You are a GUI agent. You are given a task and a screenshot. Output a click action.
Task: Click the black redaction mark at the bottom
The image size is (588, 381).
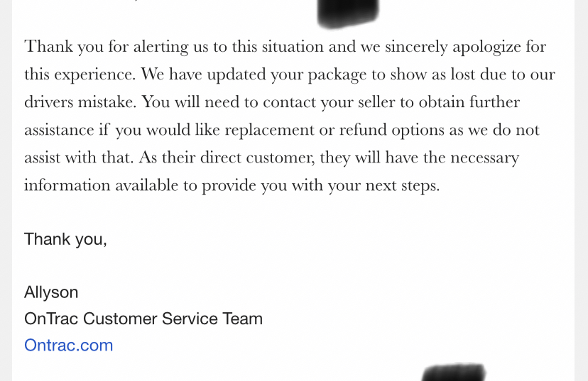tap(453, 372)
